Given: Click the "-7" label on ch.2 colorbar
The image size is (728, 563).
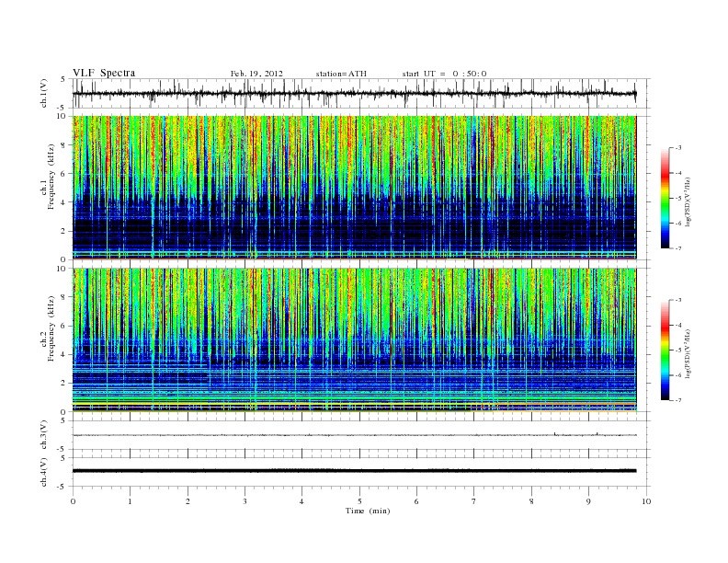Looking at the screenshot, I should coord(677,400).
